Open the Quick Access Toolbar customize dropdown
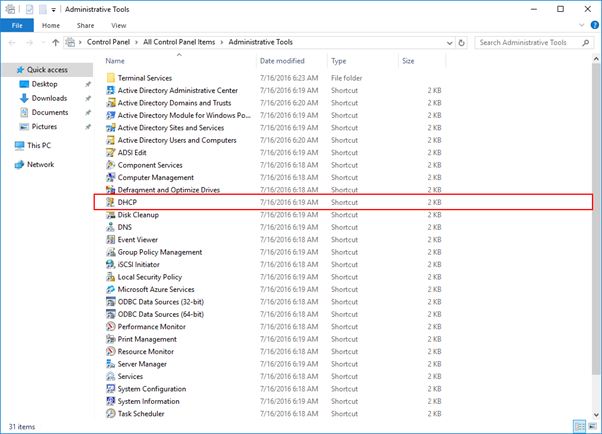 53,10
